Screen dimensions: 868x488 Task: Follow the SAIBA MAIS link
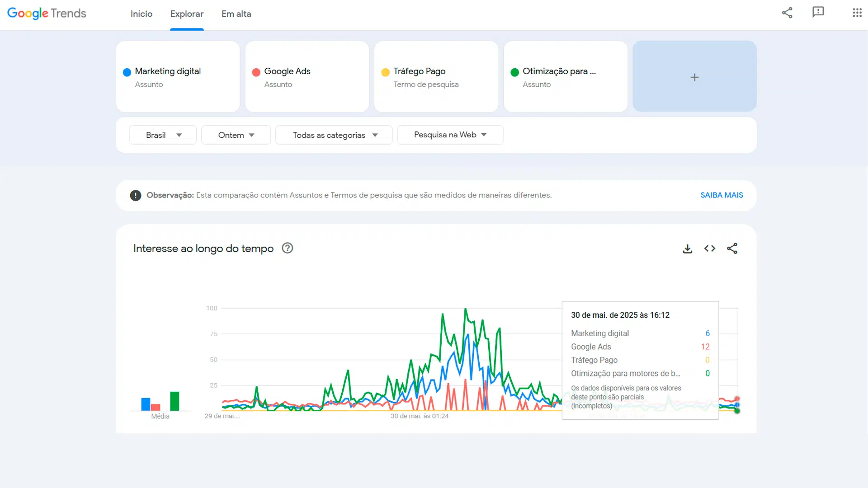722,195
